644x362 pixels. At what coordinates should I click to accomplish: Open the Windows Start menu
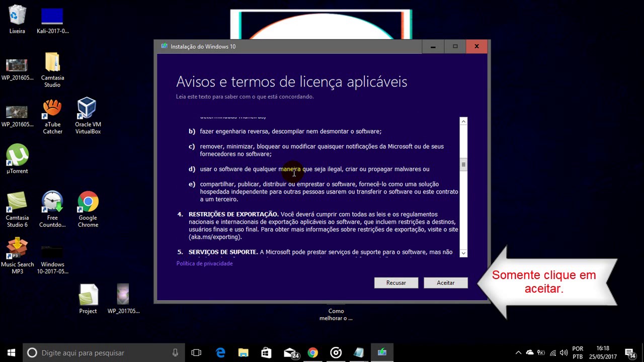pyautogui.click(x=11, y=352)
